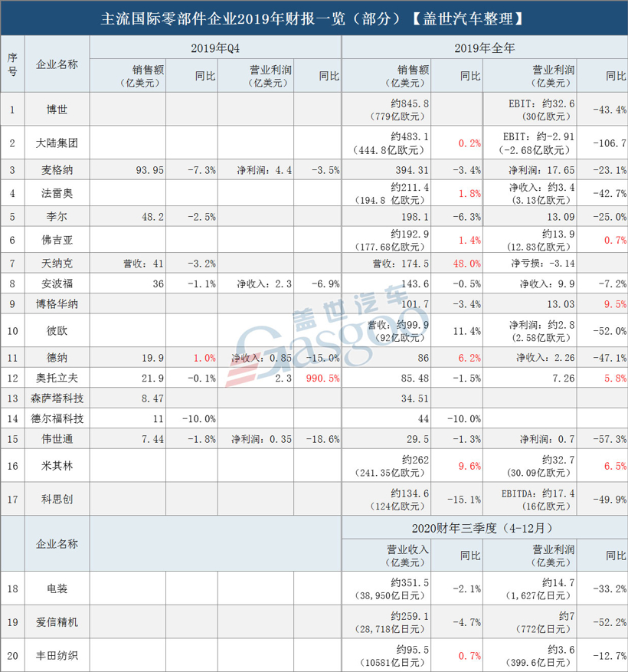Viewport: 628px width, 672px height.
Task: Select Lear Q4 sales '48.2'
Action: tap(153, 218)
